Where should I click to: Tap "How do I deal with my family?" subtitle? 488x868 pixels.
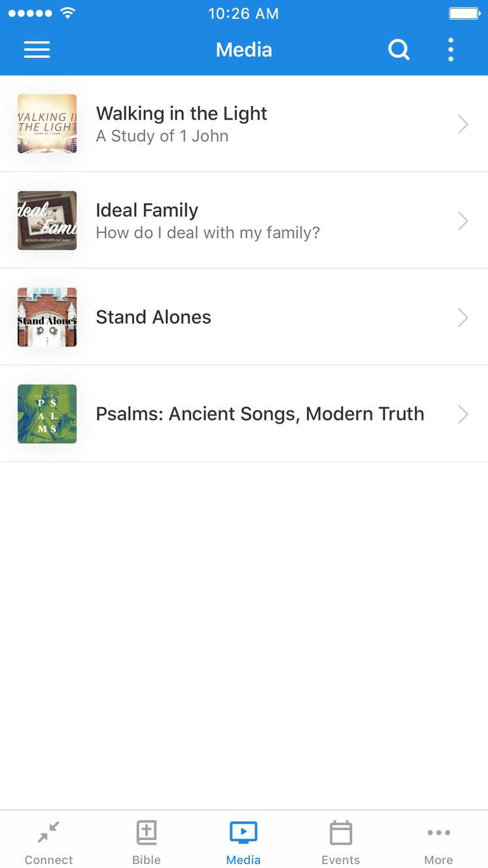click(208, 232)
